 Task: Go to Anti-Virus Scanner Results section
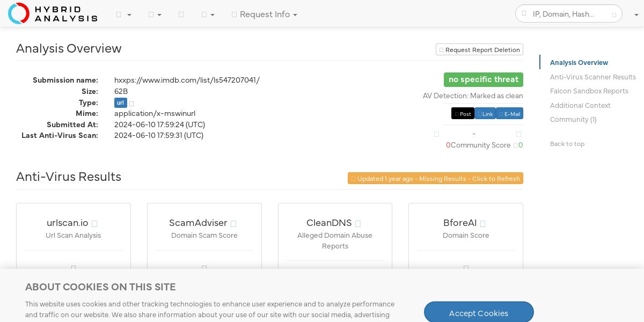[x=592, y=77]
